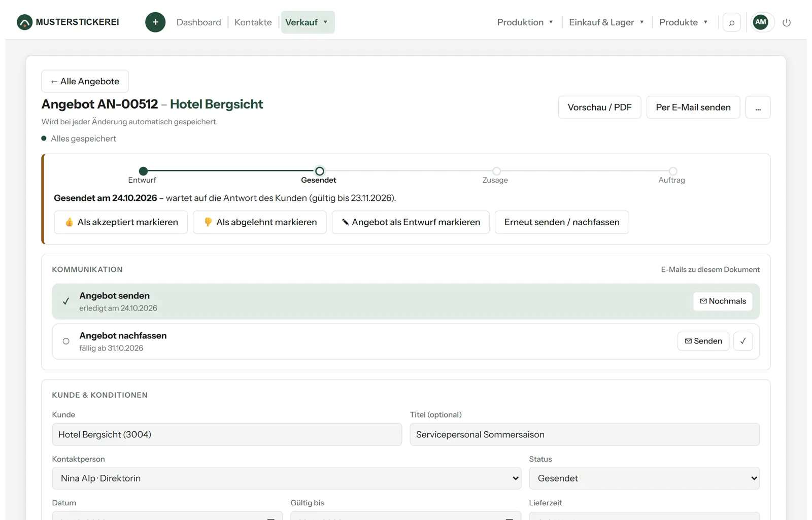The image size is (812, 520).
Task: Click the text E-Mails zu diesem Dokument
Action: (710, 269)
